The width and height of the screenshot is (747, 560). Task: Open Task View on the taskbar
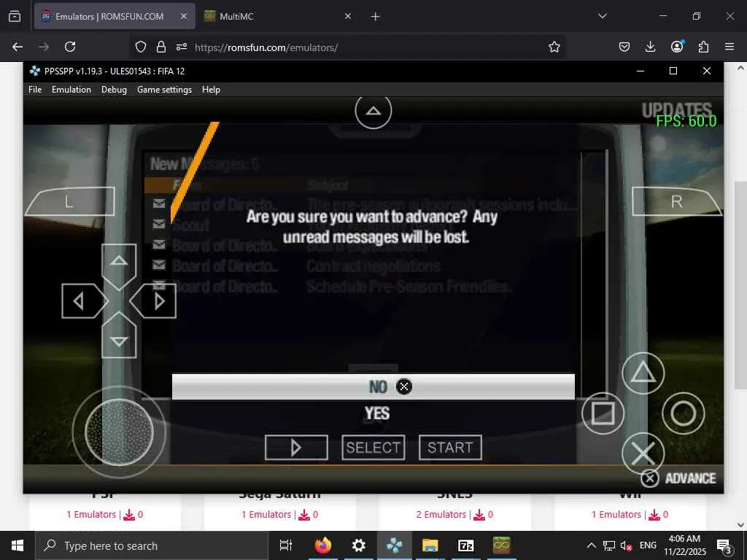(x=286, y=545)
